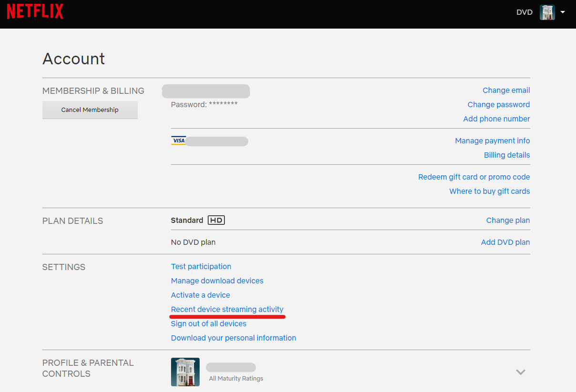Click the Netflix logo
This screenshot has width=576, height=392.
(x=35, y=11)
